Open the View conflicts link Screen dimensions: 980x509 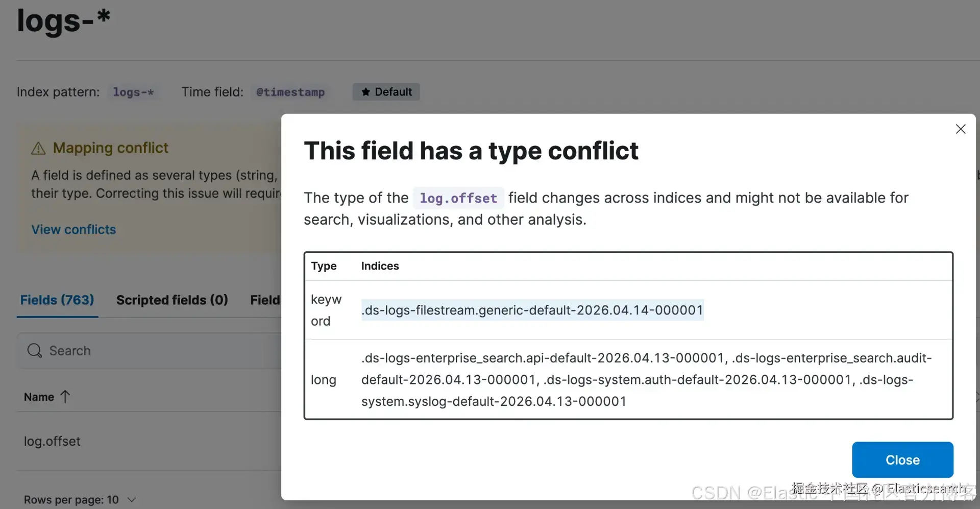point(73,229)
